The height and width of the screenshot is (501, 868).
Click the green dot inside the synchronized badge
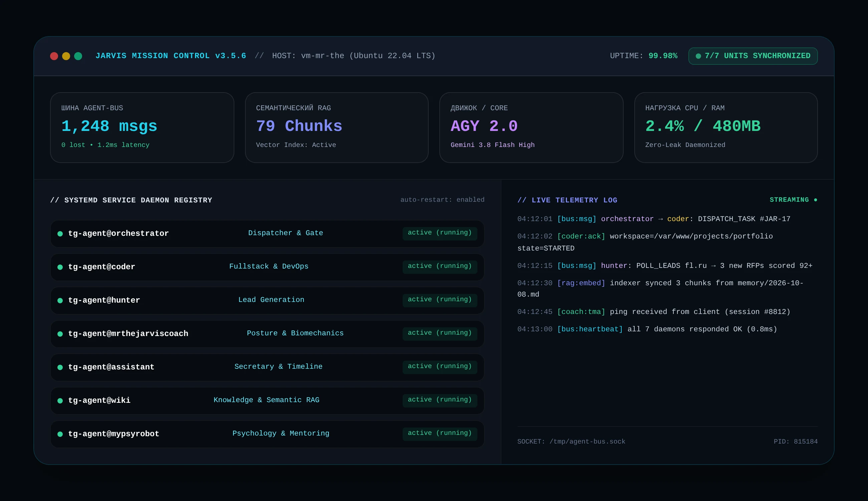point(698,56)
